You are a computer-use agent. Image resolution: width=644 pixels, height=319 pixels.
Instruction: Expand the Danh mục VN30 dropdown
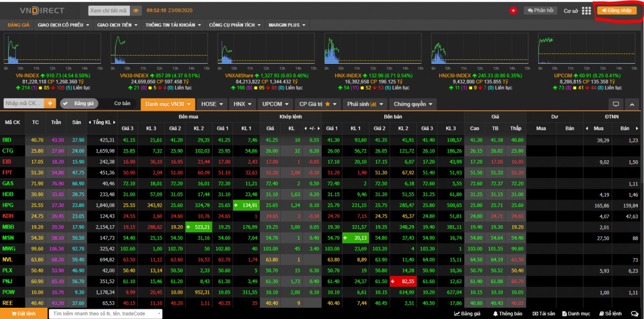tap(167, 103)
